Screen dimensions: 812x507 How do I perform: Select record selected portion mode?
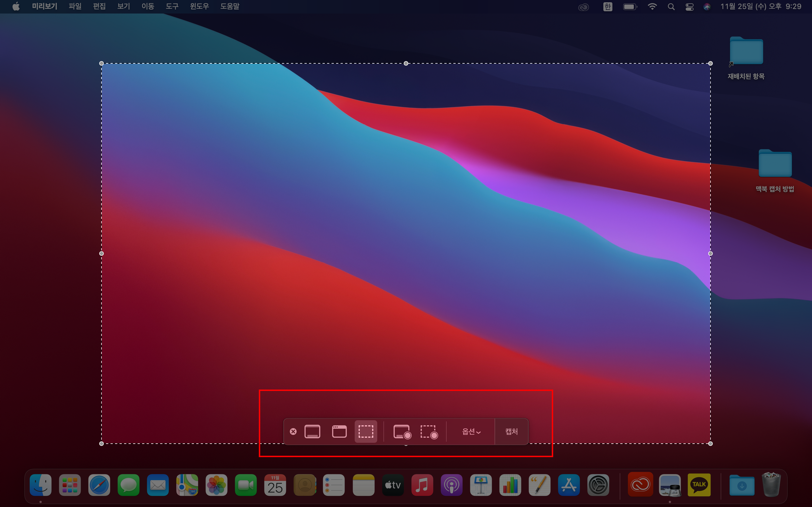point(429,432)
